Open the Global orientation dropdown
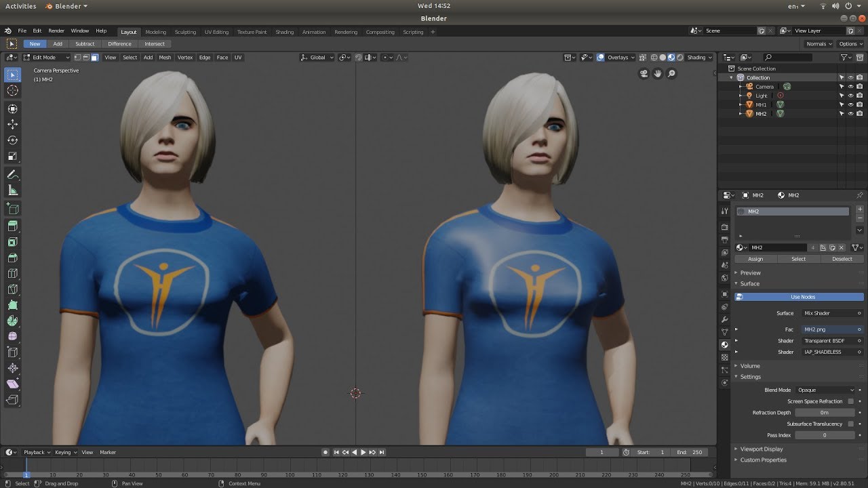 [317, 58]
